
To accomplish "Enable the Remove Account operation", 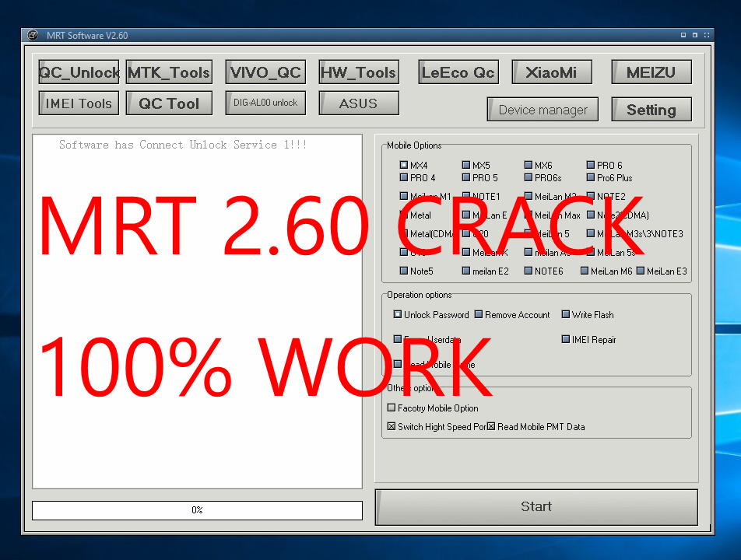I will pos(478,314).
